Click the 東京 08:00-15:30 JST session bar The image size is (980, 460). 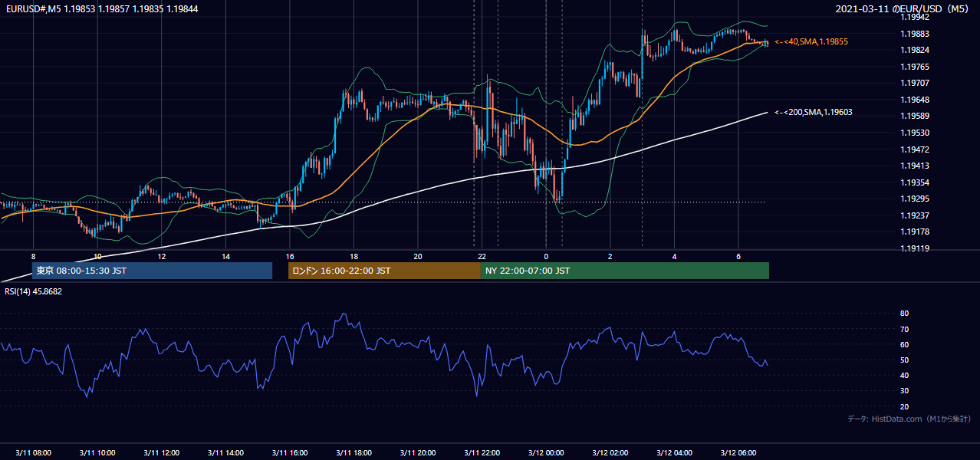pos(152,271)
